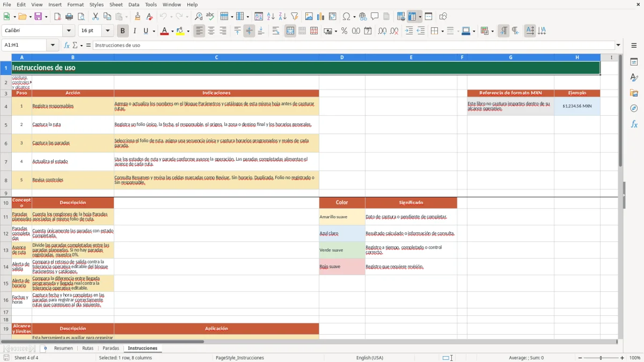Click Export as PDF icon
Viewport: 644px width, 362px height.
tap(57, 17)
